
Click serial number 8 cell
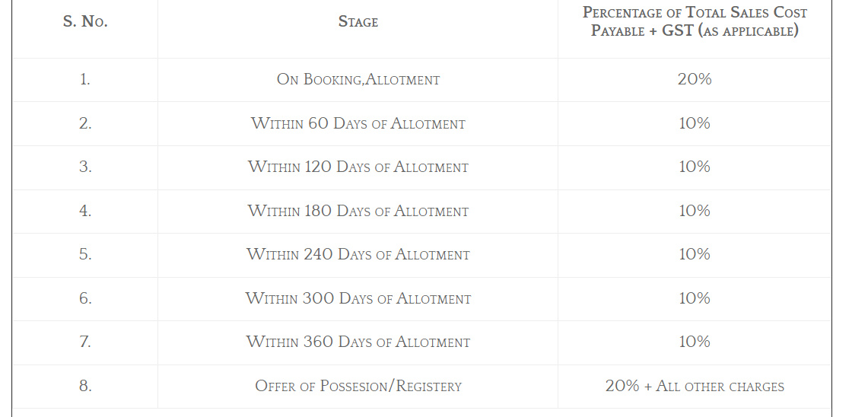click(85, 386)
